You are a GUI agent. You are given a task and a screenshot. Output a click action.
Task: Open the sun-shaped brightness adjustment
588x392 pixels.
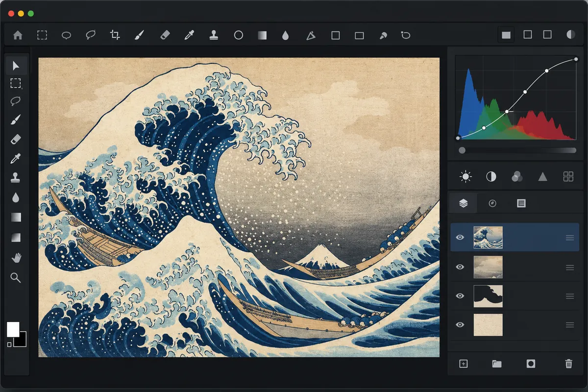(x=465, y=177)
